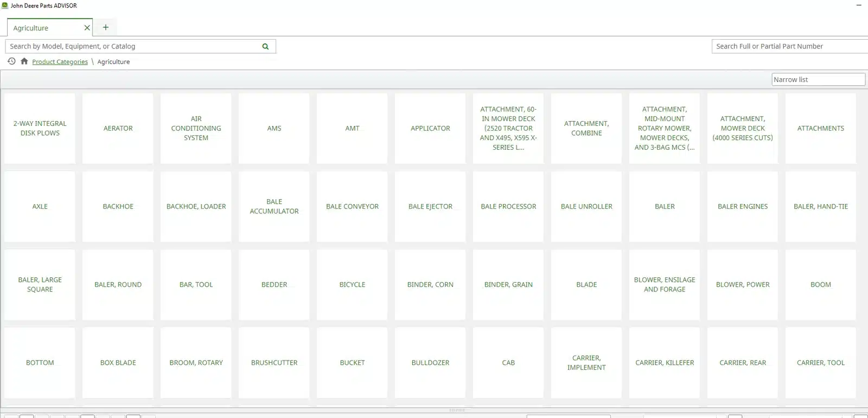
Task: Select the ATTACHMENT, COMBINE tile
Action: click(x=586, y=129)
